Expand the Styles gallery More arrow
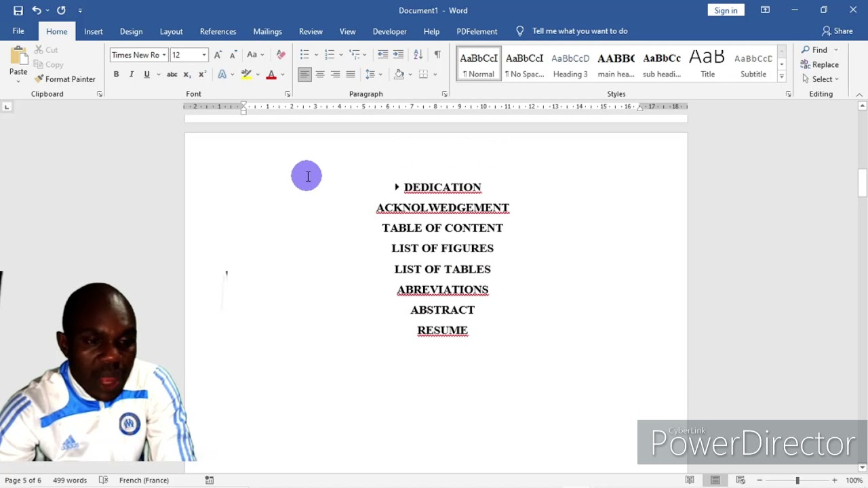868x488 pixels. (781, 76)
